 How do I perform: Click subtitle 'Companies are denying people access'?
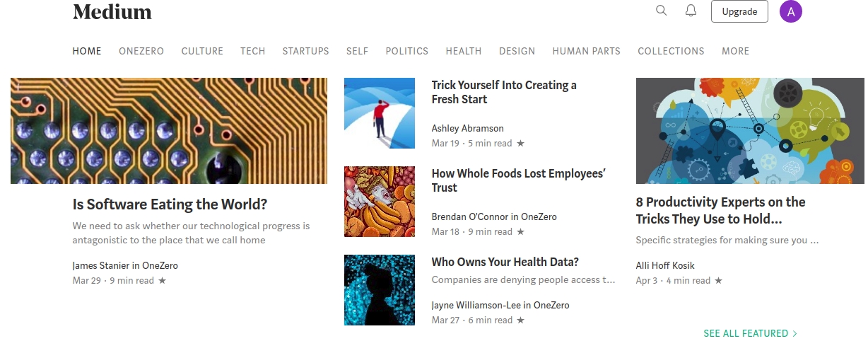coord(524,280)
